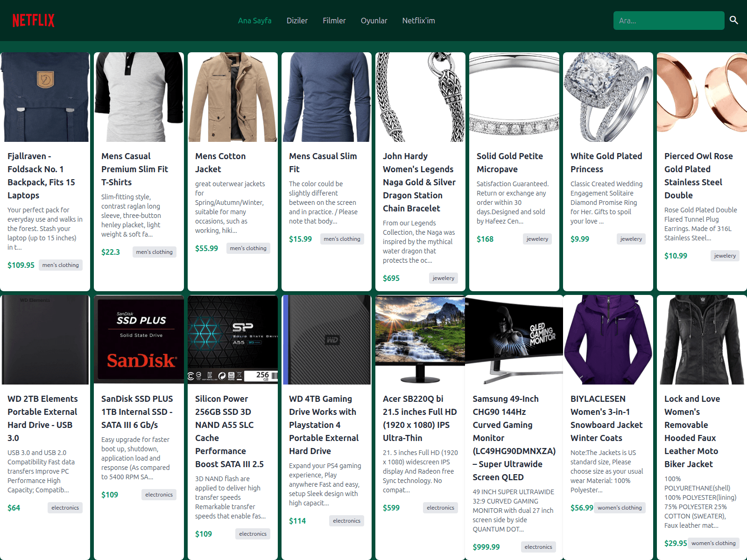This screenshot has height=560, width=747.
Task: Go to the Diziler section
Action: point(297,21)
